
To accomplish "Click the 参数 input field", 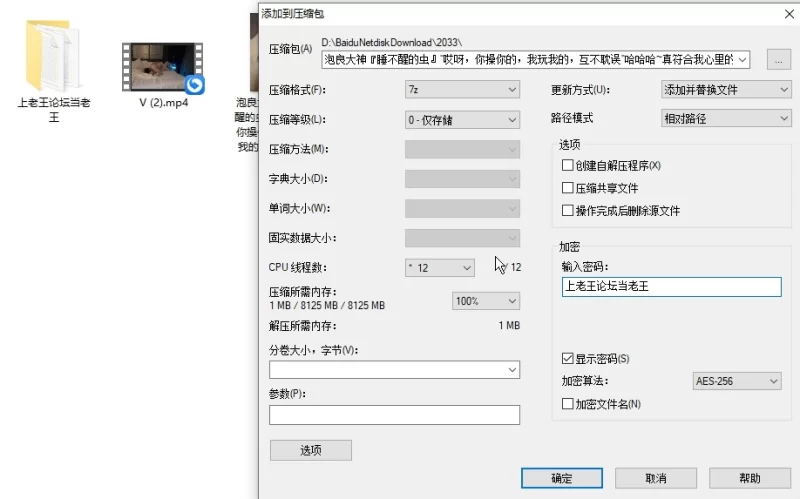I will coord(394,415).
